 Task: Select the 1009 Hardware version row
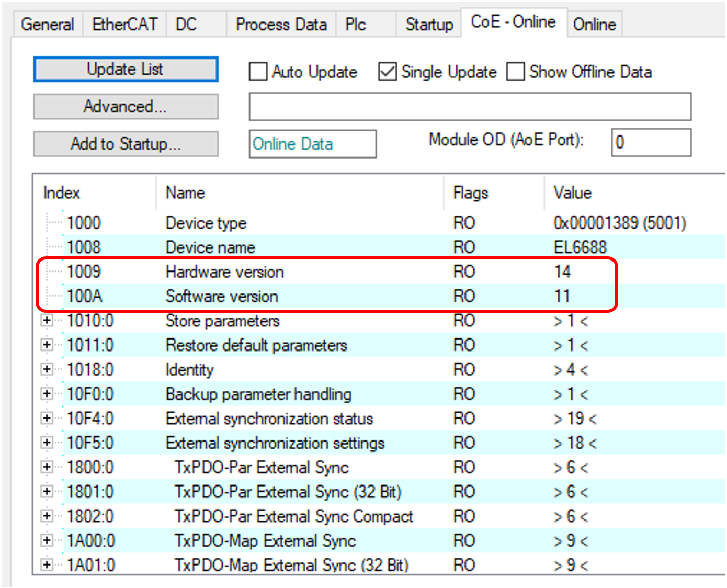click(224, 272)
